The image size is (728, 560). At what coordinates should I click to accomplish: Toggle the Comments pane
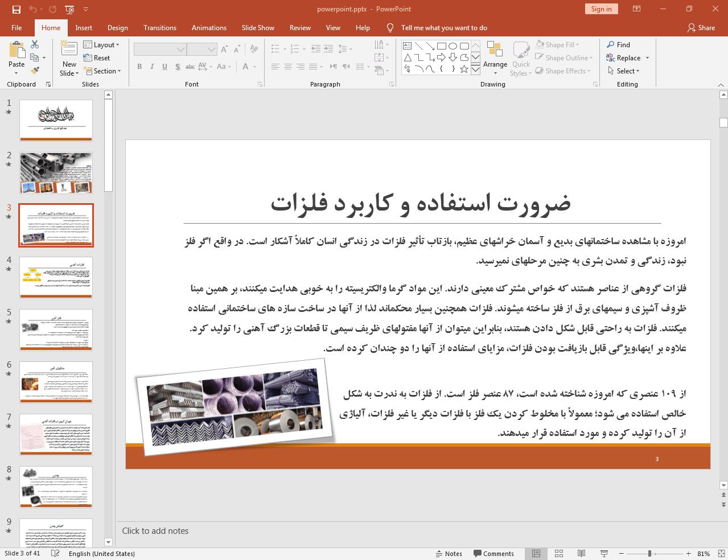pyautogui.click(x=493, y=554)
